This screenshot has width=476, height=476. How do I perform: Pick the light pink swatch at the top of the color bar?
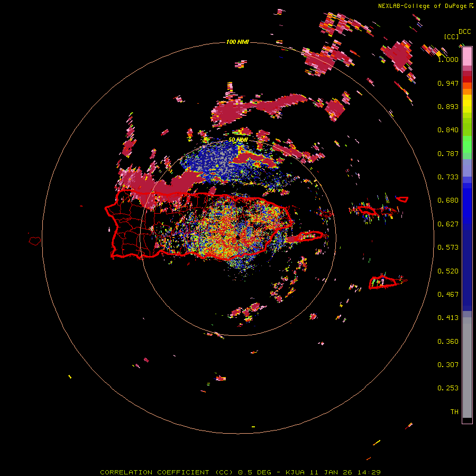coord(467,56)
